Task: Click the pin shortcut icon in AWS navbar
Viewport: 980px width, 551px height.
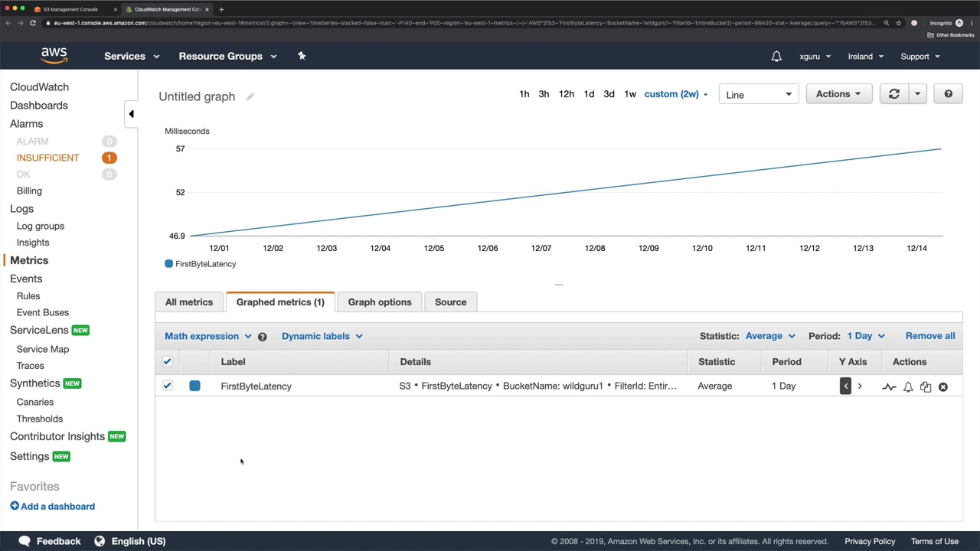Action: pyautogui.click(x=302, y=56)
